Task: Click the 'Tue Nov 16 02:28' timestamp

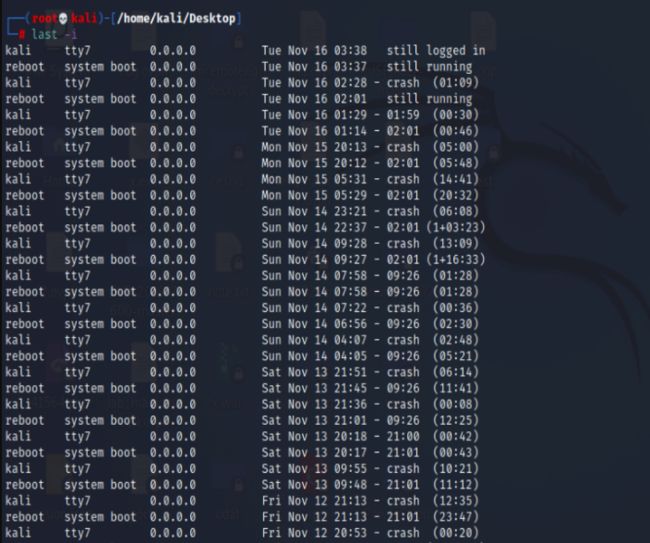Action: (x=314, y=83)
